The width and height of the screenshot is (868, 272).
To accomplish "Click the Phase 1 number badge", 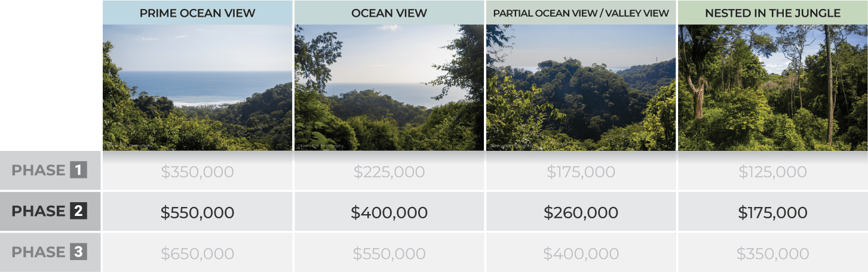I will pos(78,171).
